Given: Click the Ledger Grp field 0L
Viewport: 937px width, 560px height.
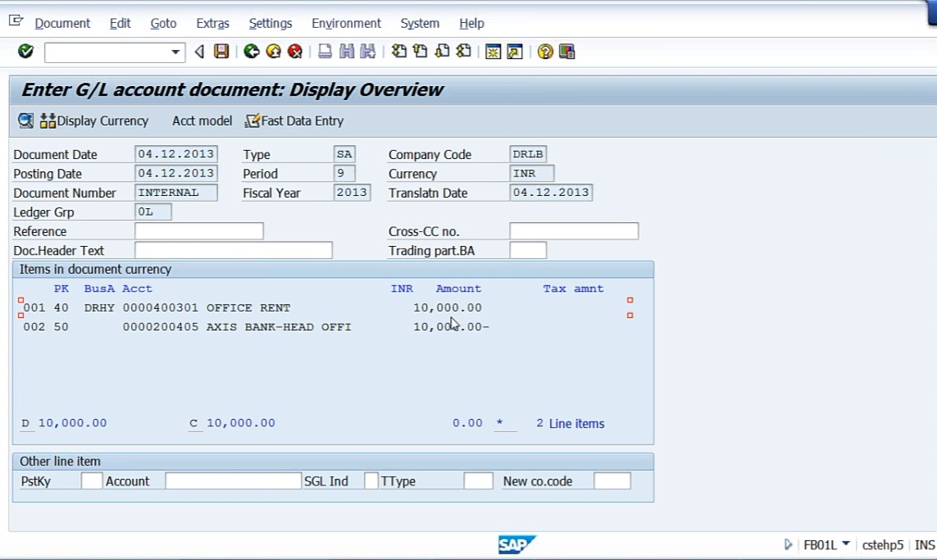Looking at the screenshot, I should 153,212.
